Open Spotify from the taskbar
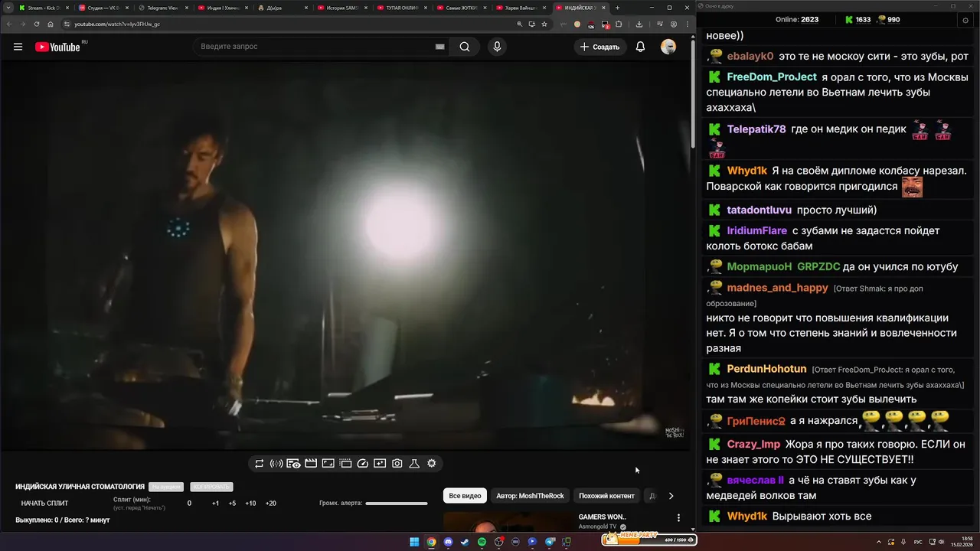The height and width of the screenshot is (551, 980). (482, 542)
